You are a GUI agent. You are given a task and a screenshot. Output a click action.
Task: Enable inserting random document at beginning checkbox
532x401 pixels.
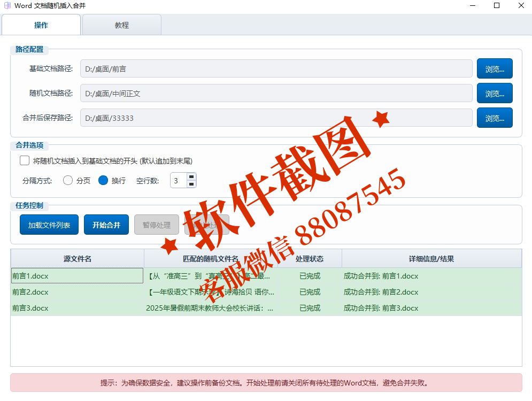(x=25, y=160)
